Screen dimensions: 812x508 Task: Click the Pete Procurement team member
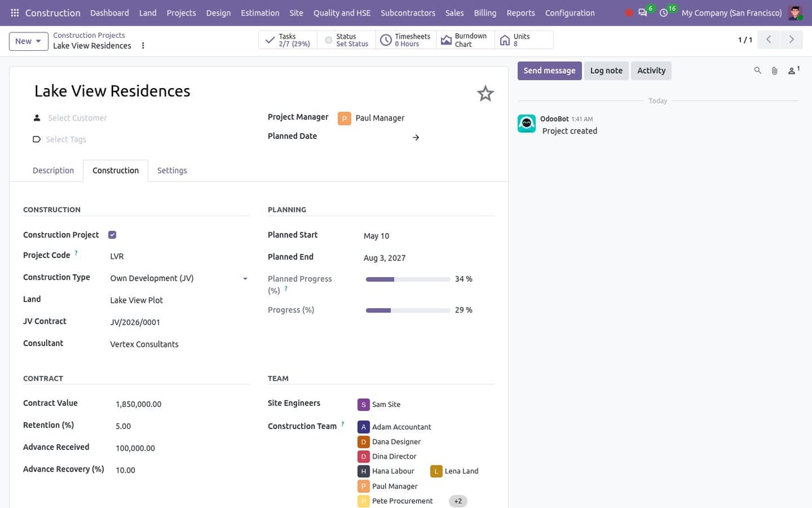[395, 501]
